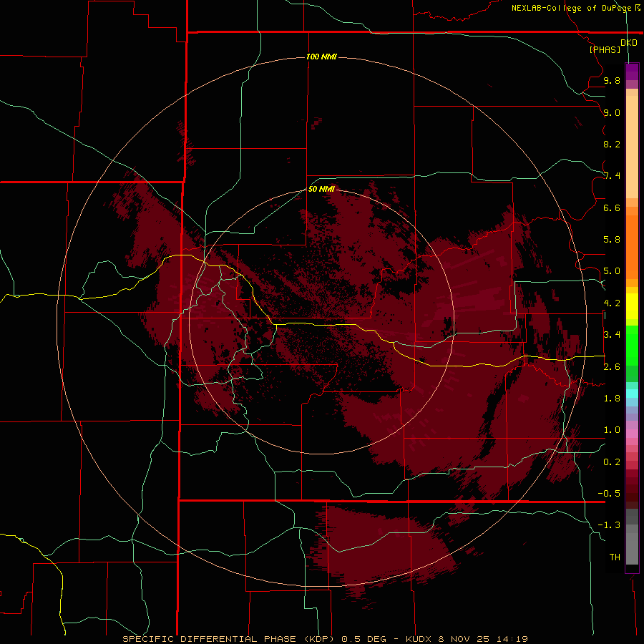Viewport: 644px width, 644px height.
Task: Click the 4.2 legend value
Action: point(612,303)
